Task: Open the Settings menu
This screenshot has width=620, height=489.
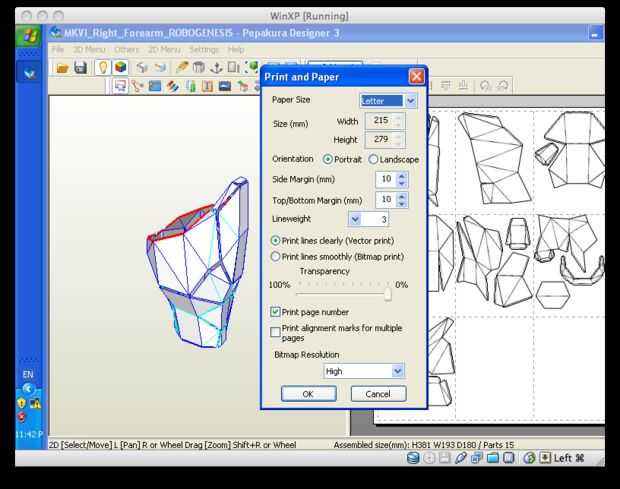Action: pyautogui.click(x=204, y=50)
